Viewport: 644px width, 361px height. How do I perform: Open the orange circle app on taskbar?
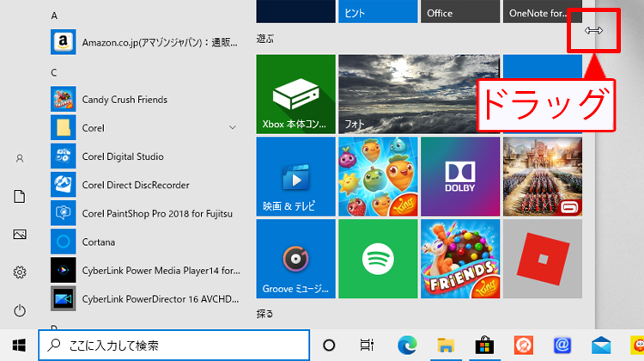click(x=523, y=346)
